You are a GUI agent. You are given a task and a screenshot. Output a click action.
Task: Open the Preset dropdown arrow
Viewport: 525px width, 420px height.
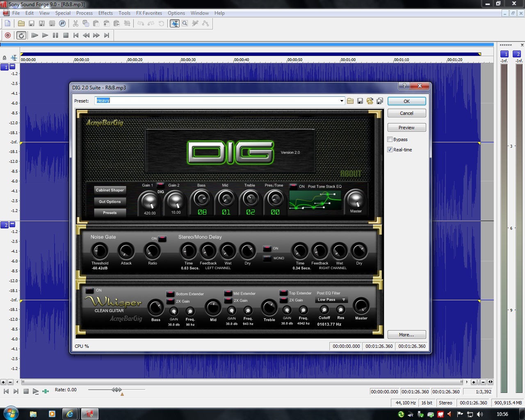(342, 101)
